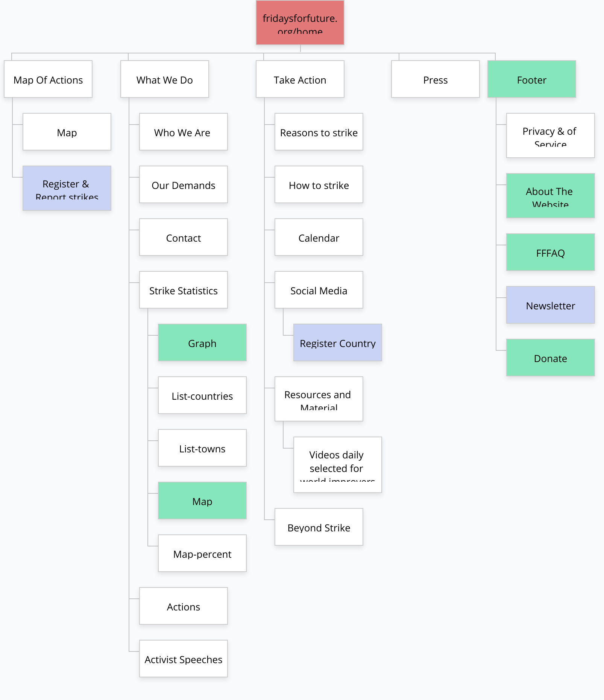
Task: Select the Map Of Actions node
Action: (48, 79)
